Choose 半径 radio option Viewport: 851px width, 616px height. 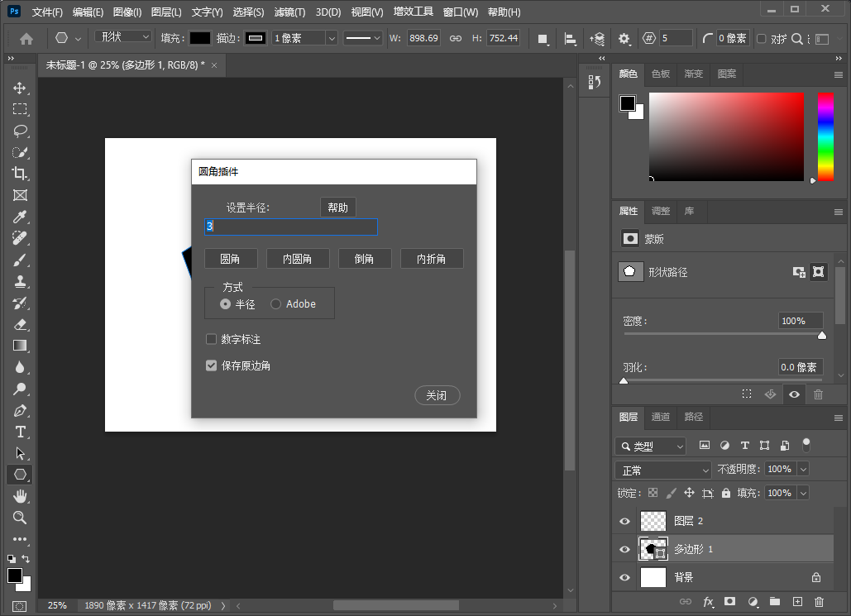(x=225, y=304)
